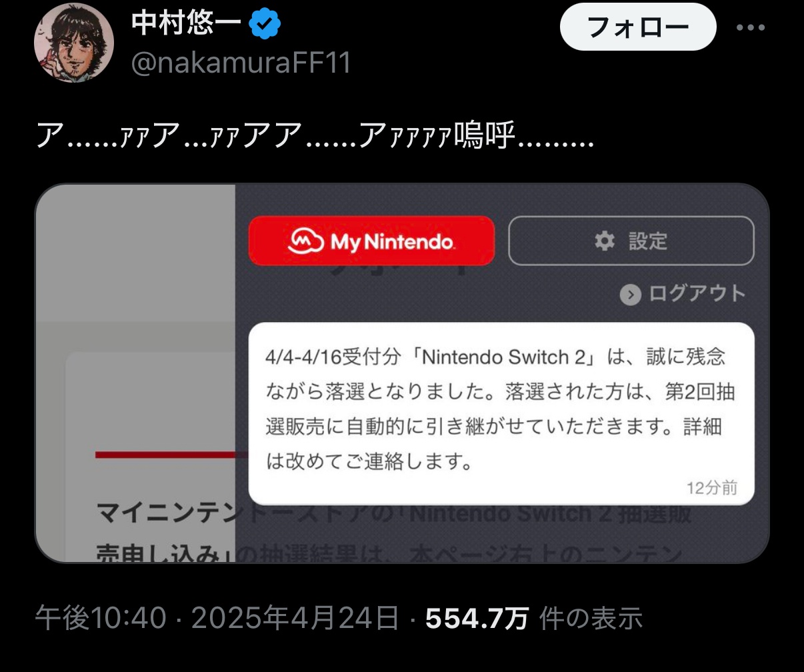The image size is (804, 672).
Task: Click the My Nintendo cloud logo icon
Action: tap(306, 241)
